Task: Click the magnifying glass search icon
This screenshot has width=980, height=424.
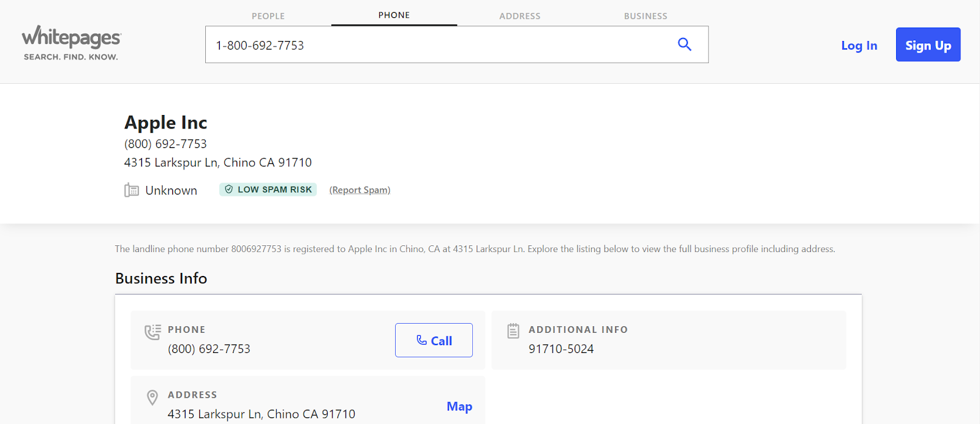Action: [x=684, y=44]
